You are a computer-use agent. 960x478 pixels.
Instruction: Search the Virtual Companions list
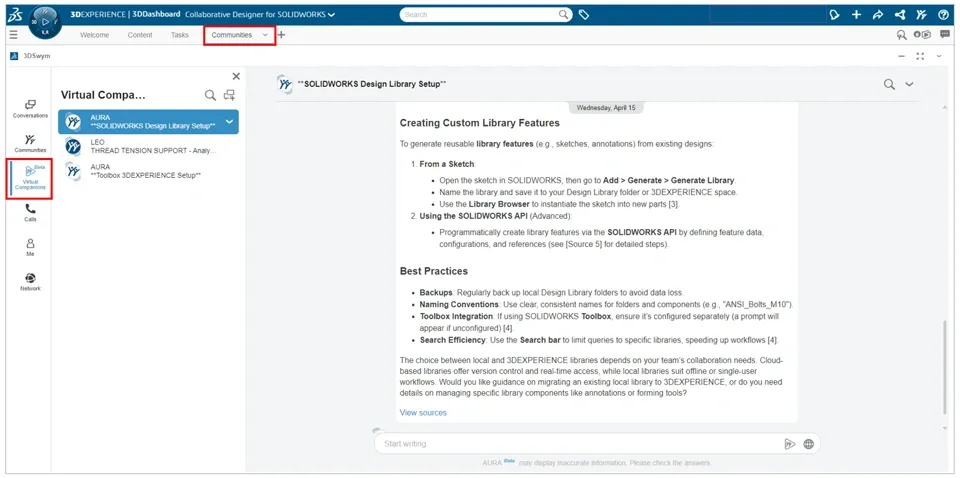pyautogui.click(x=210, y=95)
